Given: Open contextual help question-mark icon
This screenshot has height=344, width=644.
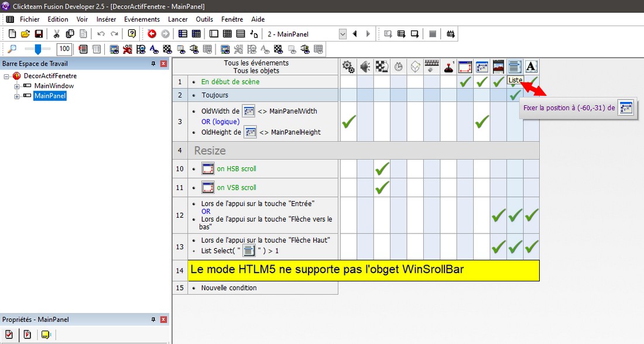Looking at the screenshot, I should (x=132, y=34).
